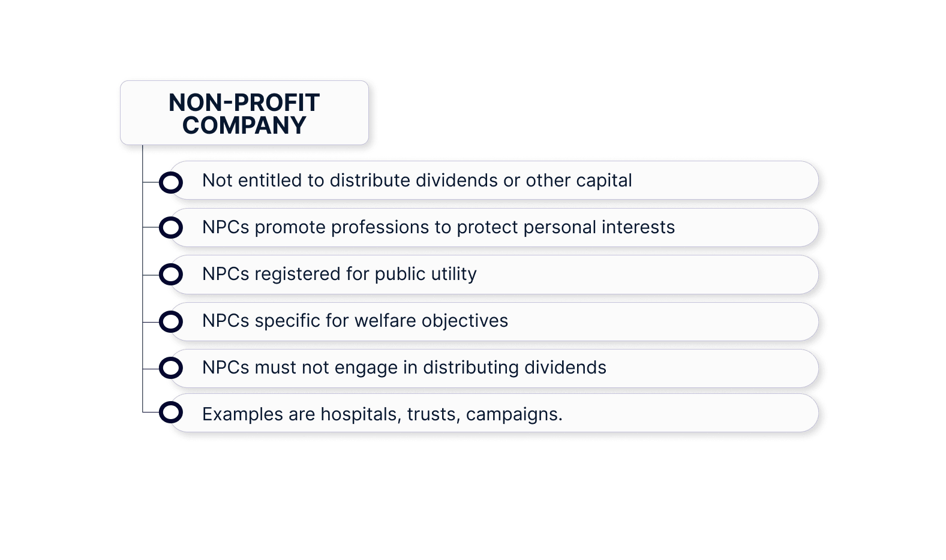
Task: Click the ring marker for 'registered for public utility'
Action: [171, 275]
